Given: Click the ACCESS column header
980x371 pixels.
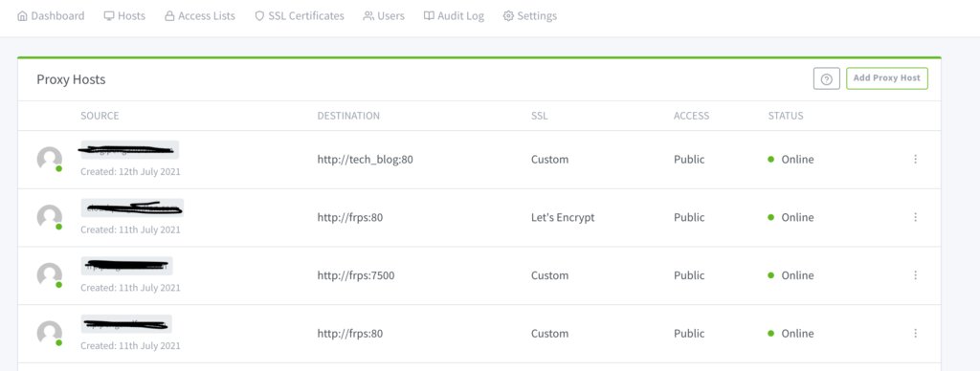Looking at the screenshot, I should pos(691,116).
